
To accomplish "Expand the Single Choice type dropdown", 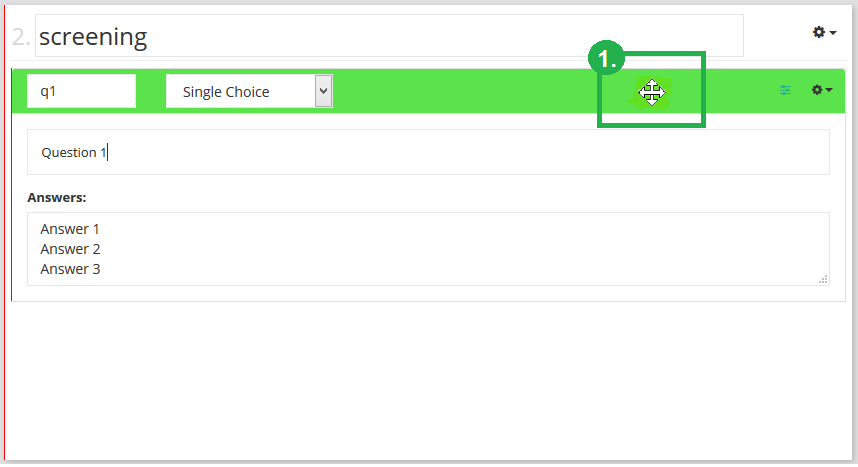I will (249, 91).
